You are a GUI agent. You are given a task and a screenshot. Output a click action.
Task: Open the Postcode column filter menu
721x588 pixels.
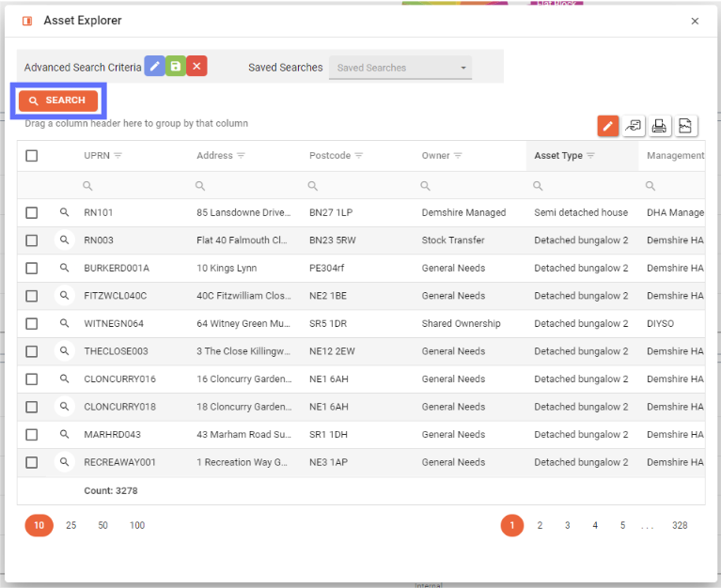coord(359,156)
